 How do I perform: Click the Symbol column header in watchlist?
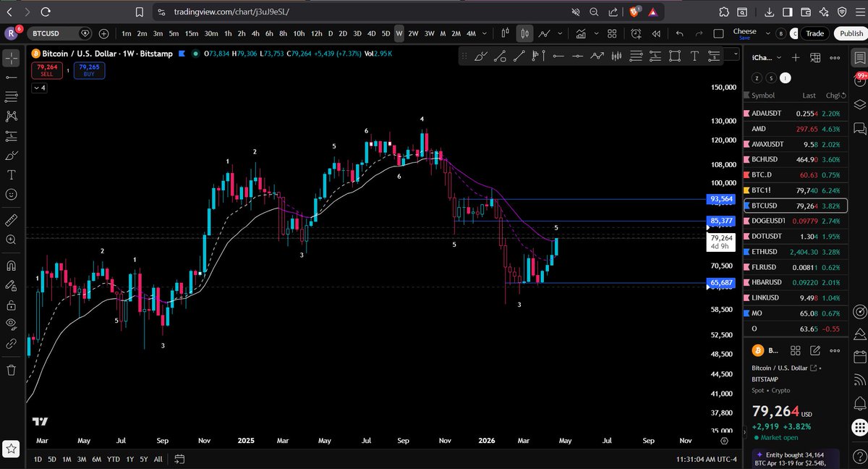click(763, 96)
